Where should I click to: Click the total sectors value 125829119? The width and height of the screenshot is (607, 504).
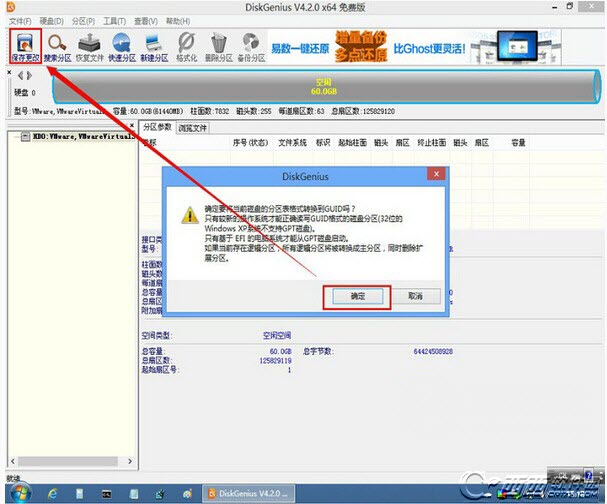[x=275, y=360]
